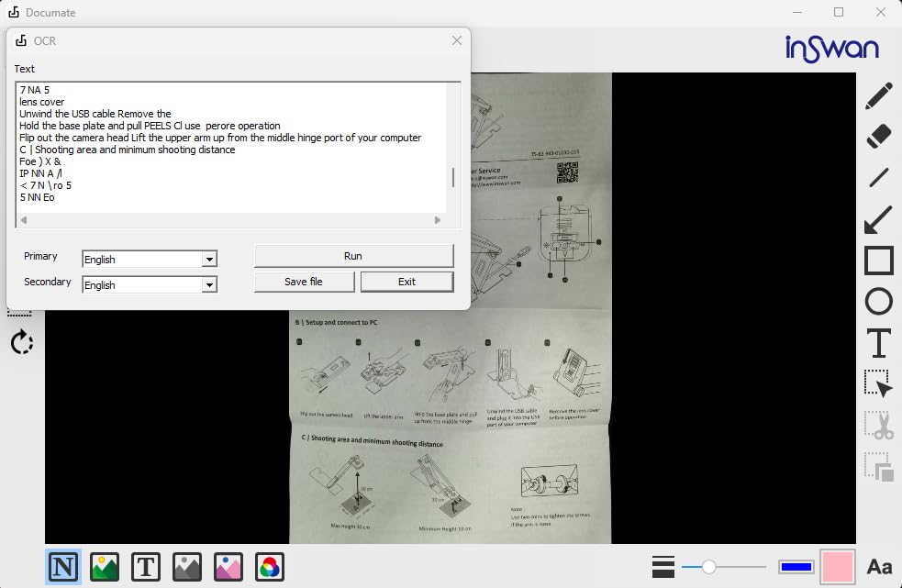Click inside the OCR text results area
The height and width of the screenshot is (588, 902).
click(229, 147)
